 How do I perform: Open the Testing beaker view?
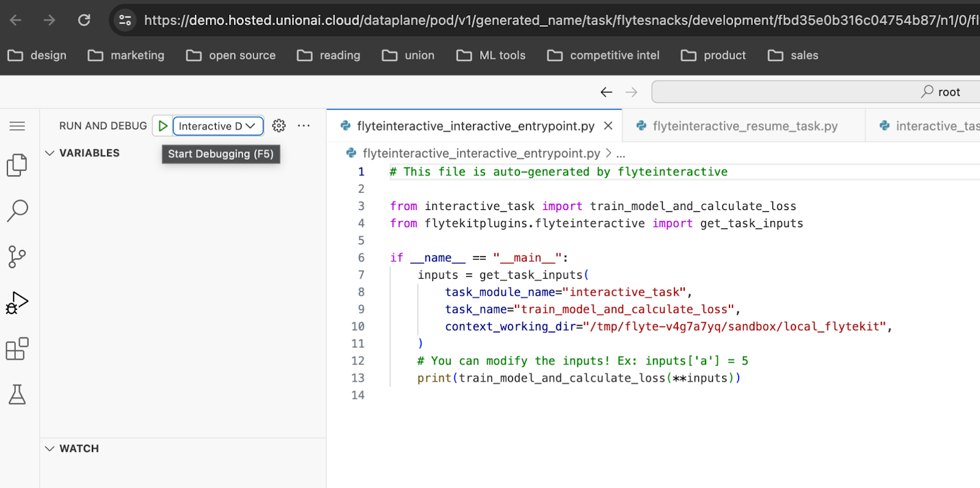click(17, 394)
